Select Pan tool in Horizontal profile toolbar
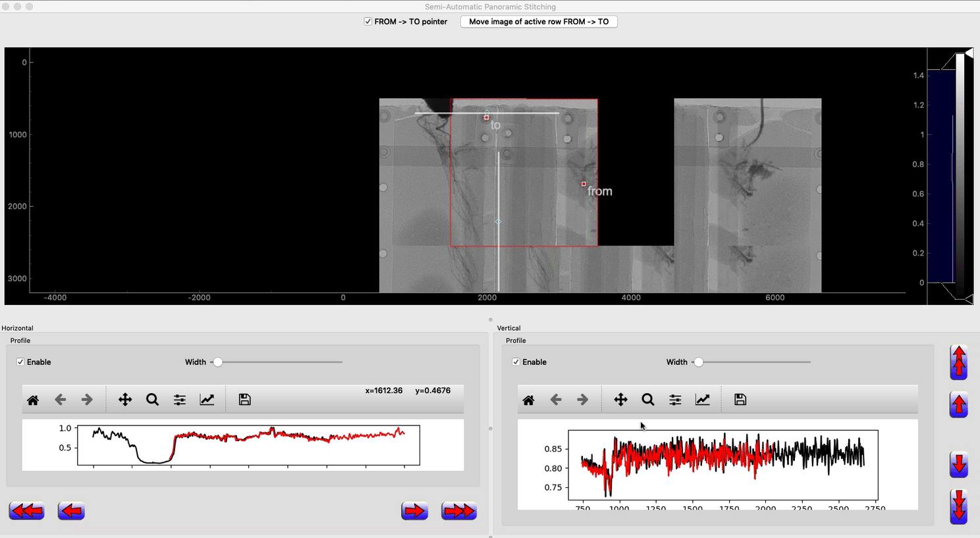This screenshot has height=538, width=980. click(x=125, y=400)
